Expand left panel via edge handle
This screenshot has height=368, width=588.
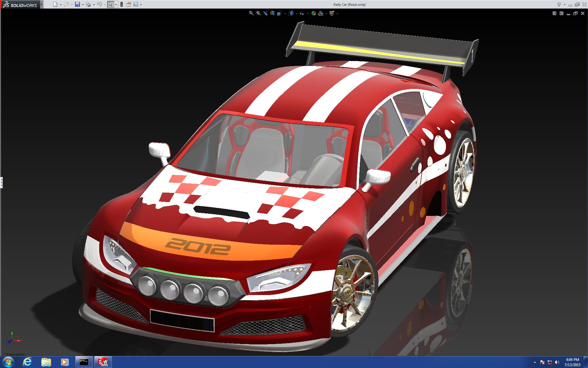[1, 182]
